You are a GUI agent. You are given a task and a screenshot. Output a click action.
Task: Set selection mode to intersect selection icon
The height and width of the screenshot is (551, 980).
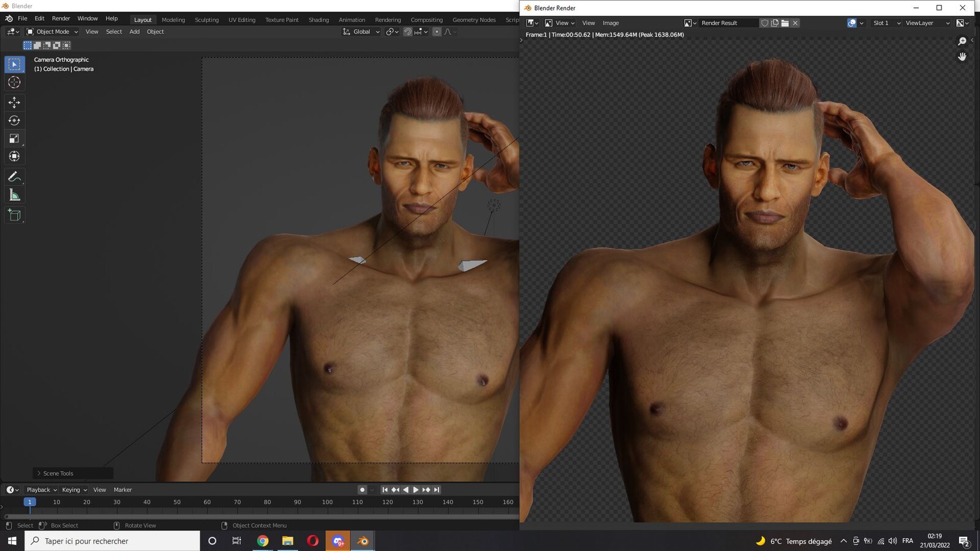66,45
